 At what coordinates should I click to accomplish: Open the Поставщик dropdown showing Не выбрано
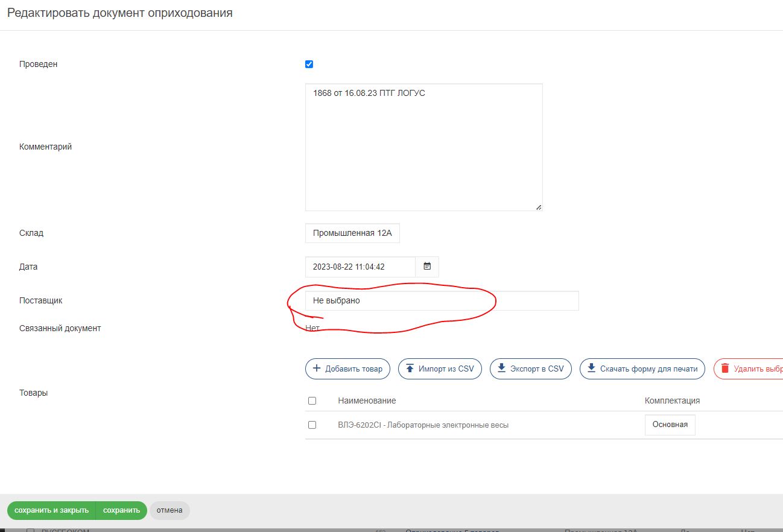tap(442, 300)
